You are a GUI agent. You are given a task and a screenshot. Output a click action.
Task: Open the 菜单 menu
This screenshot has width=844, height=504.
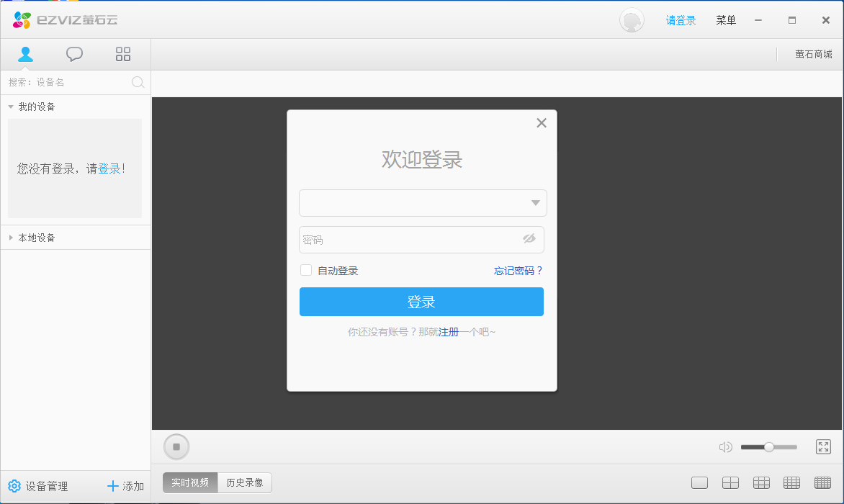pyautogui.click(x=725, y=20)
